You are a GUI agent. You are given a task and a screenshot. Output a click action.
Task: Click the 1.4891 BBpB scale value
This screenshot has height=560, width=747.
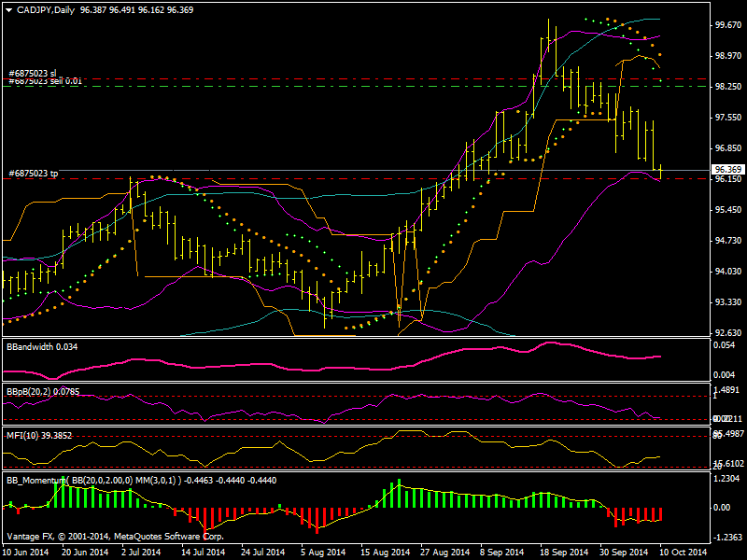[726, 389]
